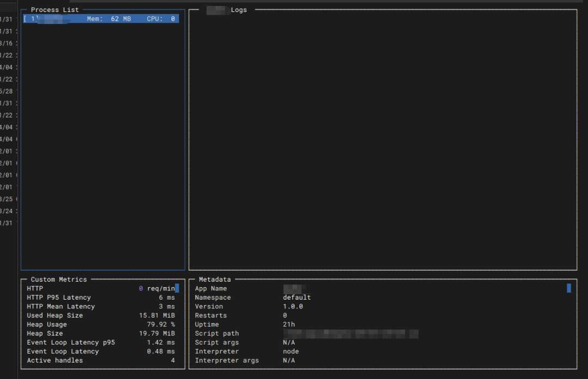Click the version value 1.0.0
The height and width of the screenshot is (379, 588).
tap(293, 306)
